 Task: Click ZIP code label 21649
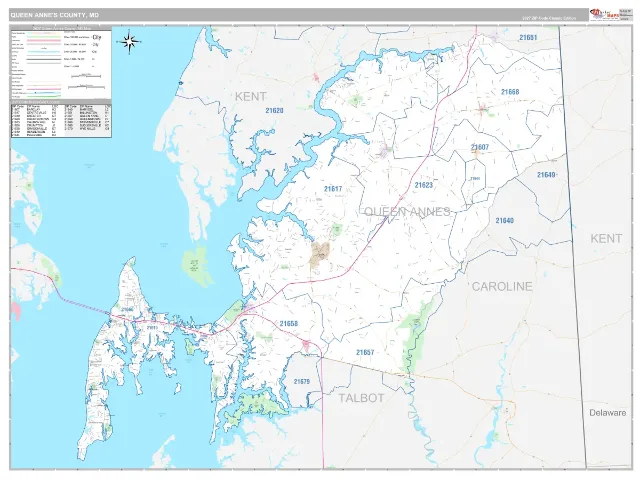pyautogui.click(x=546, y=175)
